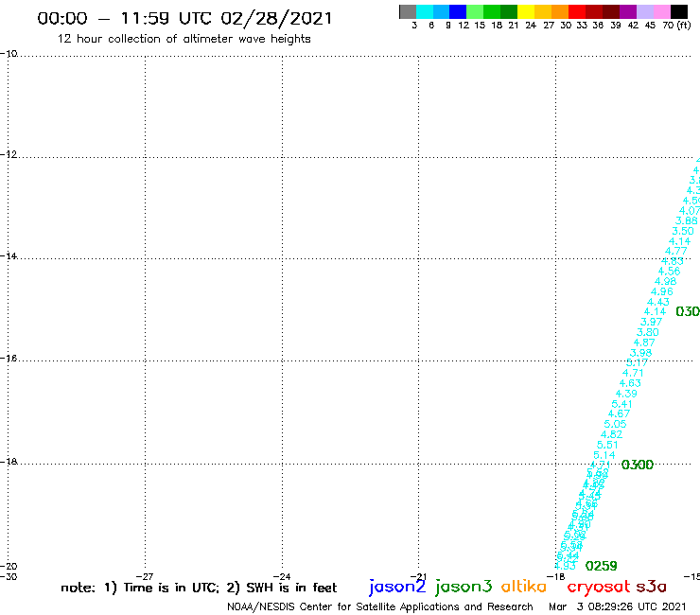Click the wave height value 5.14
Image resolution: width=700 pixels, height=615 pixels.
pyautogui.click(x=604, y=455)
